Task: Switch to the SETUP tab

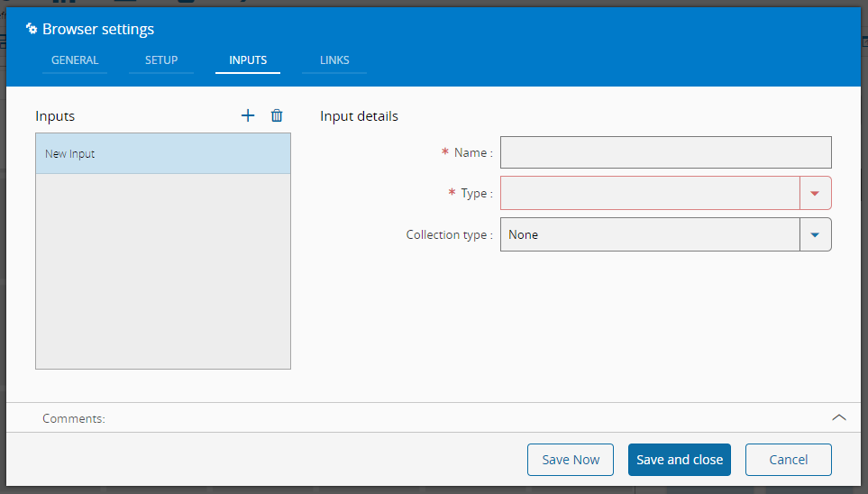Action: (x=161, y=60)
